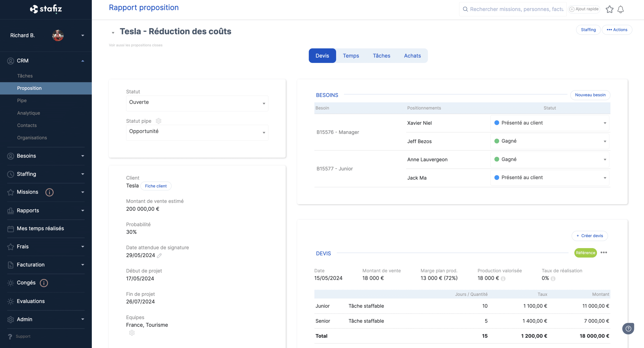Expand the Richard B. user menu arrow
Image resolution: width=644 pixels, height=348 pixels.
coord(83,35)
